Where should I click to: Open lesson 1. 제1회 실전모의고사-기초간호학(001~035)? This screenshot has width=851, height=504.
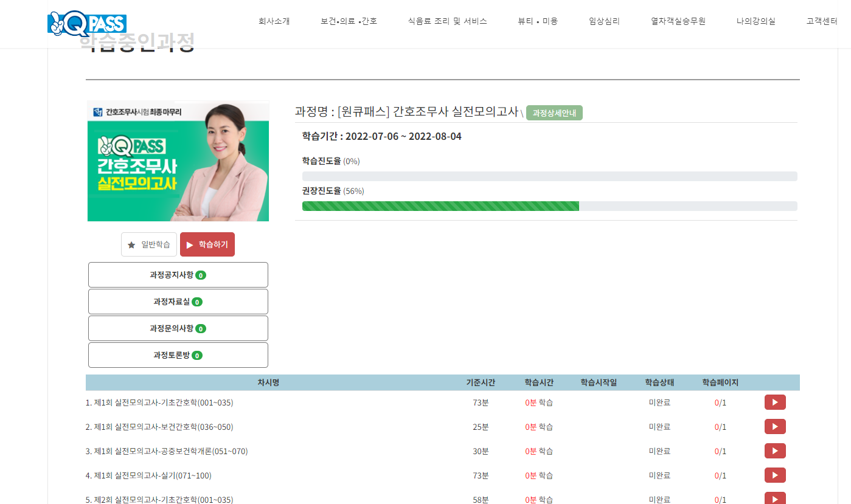pos(159,402)
